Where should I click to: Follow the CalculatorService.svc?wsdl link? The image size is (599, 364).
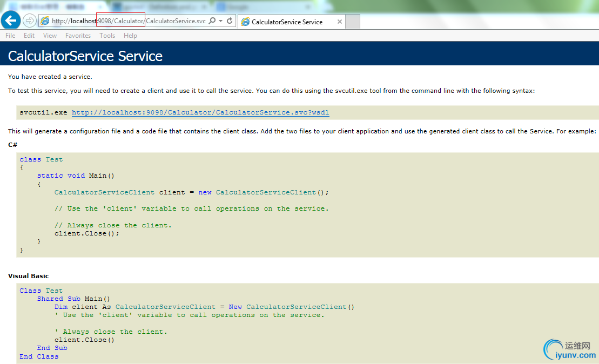[x=200, y=112]
